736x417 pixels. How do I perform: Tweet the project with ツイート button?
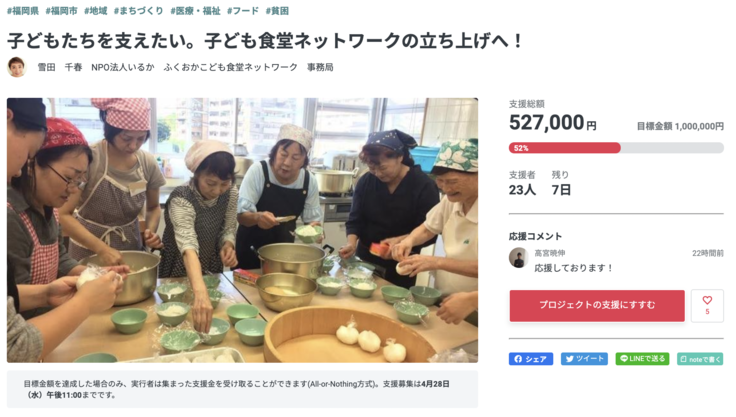584,359
